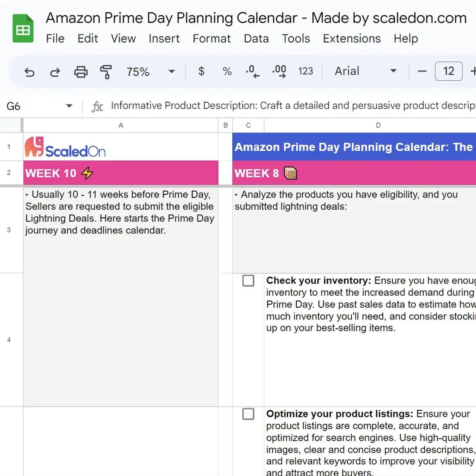Viewport: 476px width, 476px height.
Task: Select column D header
Action: click(370, 125)
